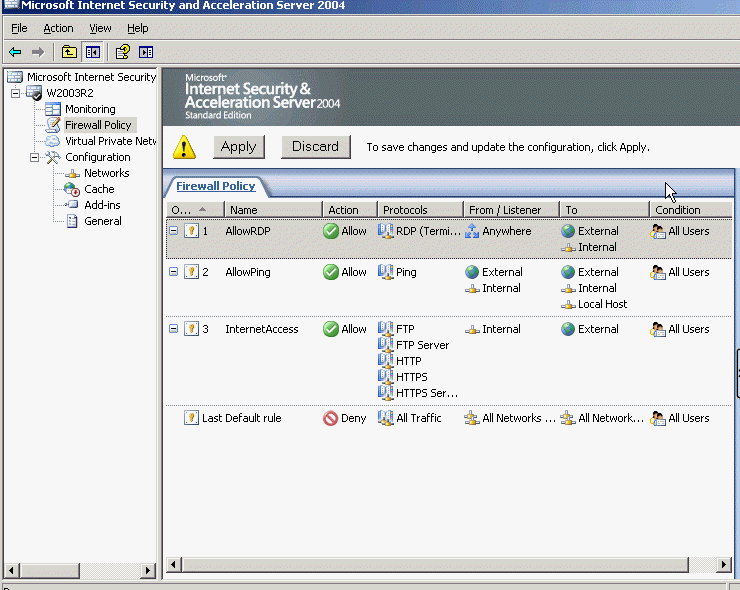
Task: Click the Monitoring node icon
Action: [x=53, y=109]
